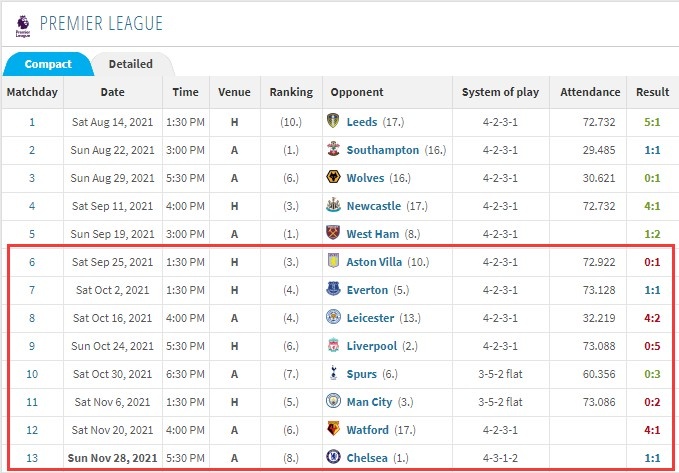Click the Newcastle club crest

[333, 205]
